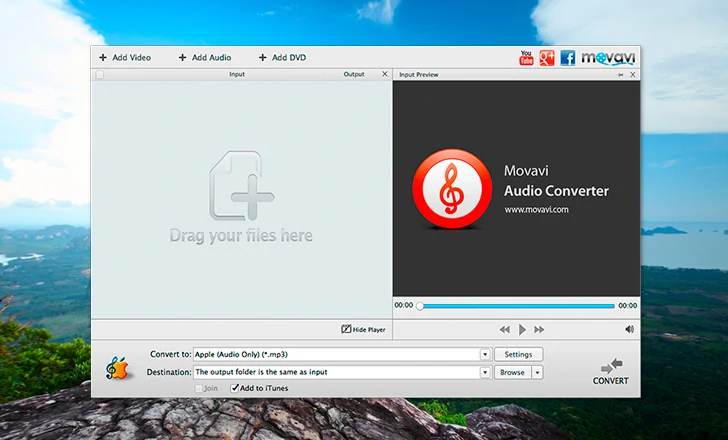Click the Movavi logo
Viewport: 728px width, 440px height.
[608, 58]
